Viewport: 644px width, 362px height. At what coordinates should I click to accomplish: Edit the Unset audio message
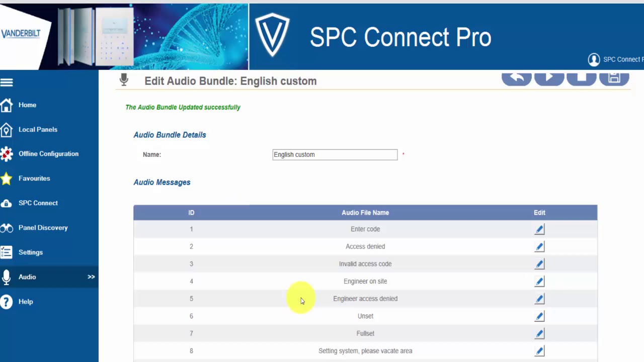click(x=539, y=316)
